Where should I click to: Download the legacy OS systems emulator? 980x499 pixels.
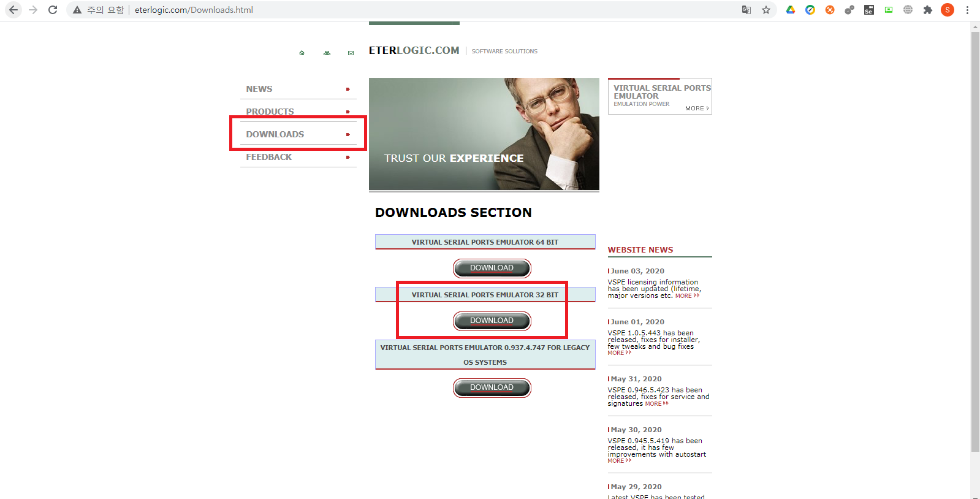pos(492,387)
